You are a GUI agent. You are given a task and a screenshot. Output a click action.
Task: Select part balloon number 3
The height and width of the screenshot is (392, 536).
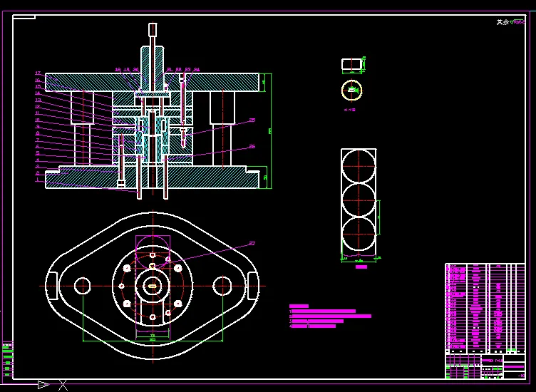[x=38, y=167]
